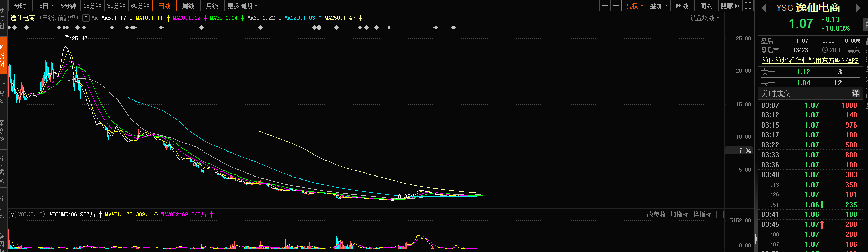Go to next stock with right arrow
This screenshot has height=252, width=868.
click(857, 8)
